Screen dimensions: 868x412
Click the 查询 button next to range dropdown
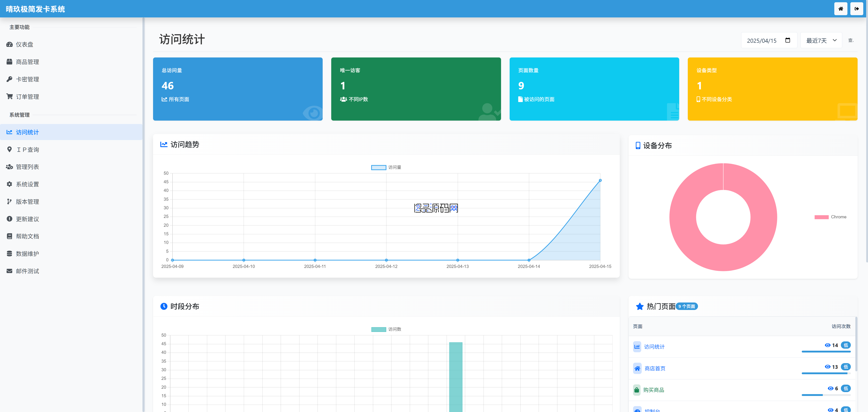[851, 40]
